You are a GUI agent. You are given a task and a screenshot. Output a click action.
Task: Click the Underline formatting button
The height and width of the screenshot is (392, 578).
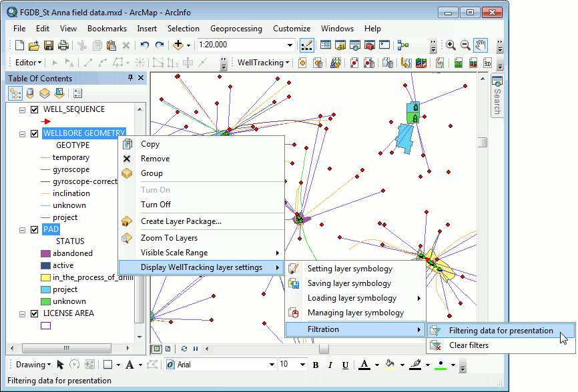(345, 365)
